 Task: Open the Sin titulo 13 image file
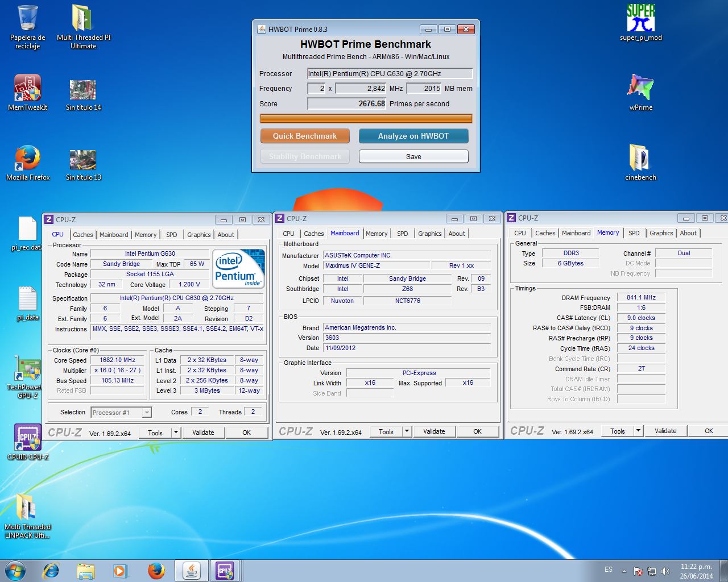[83, 165]
